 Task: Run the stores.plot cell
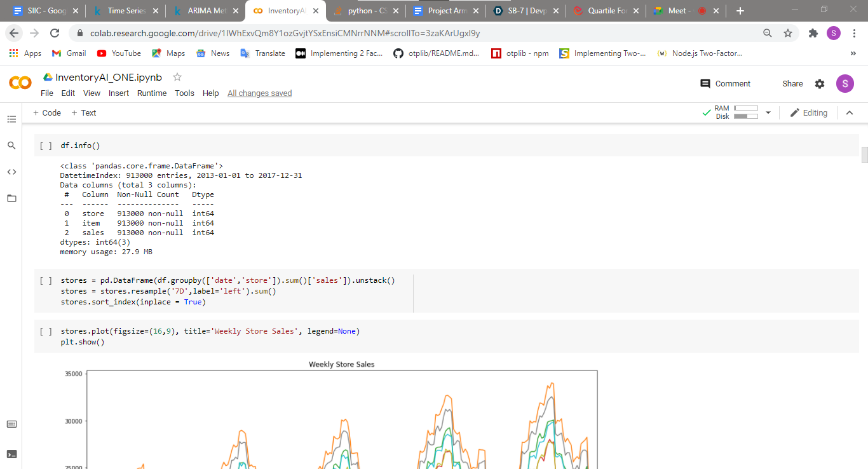click(46, 331)
